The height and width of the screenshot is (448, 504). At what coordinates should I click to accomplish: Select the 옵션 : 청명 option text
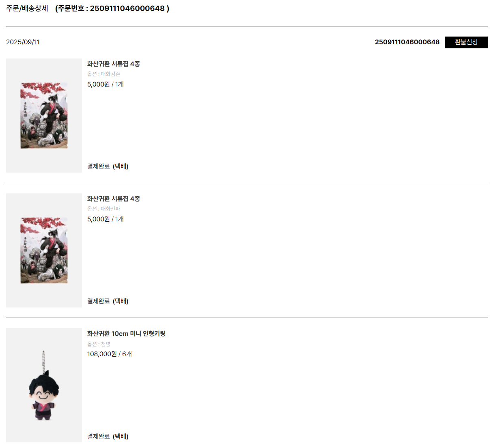coord(99,344)
